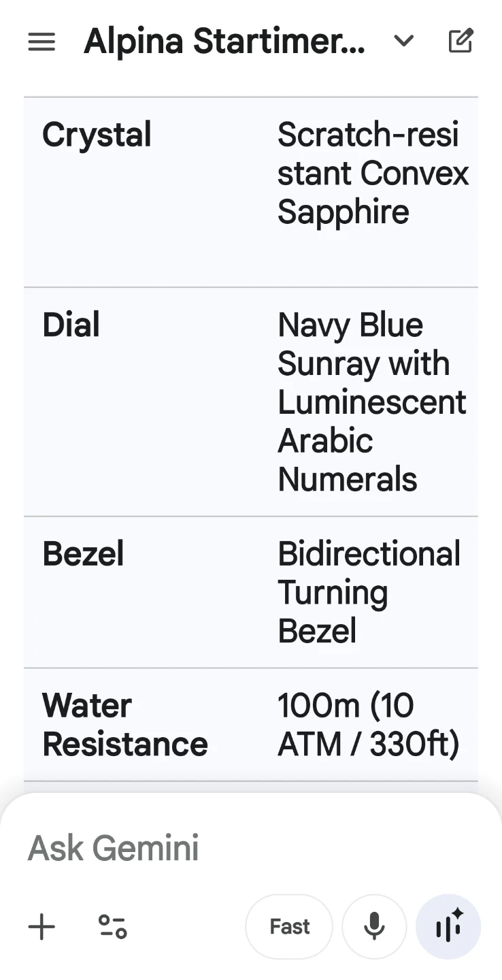Select the Water Resistance row label
The image size is (502, 980).
tap(125, 725)
